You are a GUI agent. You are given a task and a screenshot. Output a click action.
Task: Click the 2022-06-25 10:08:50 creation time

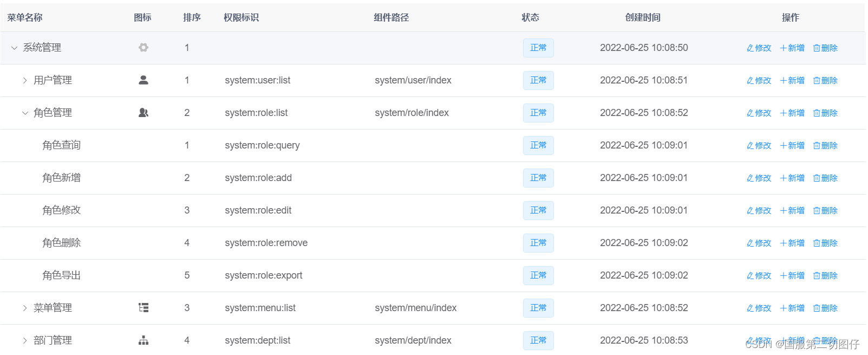click(644, 48)
